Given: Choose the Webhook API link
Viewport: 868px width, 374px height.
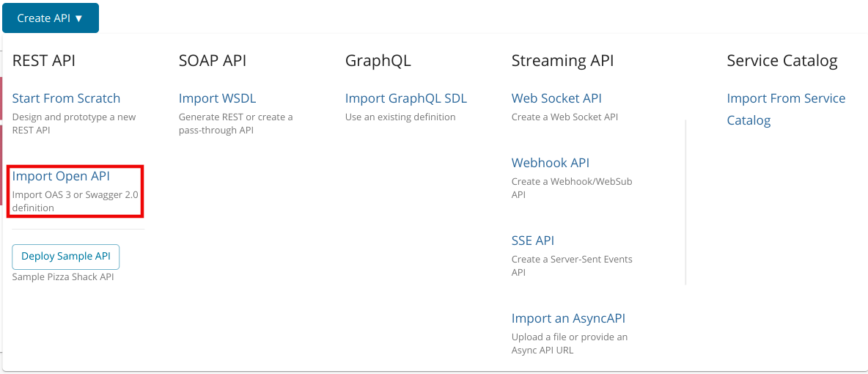Looking at the screenshot, I should tap(550, 163).
